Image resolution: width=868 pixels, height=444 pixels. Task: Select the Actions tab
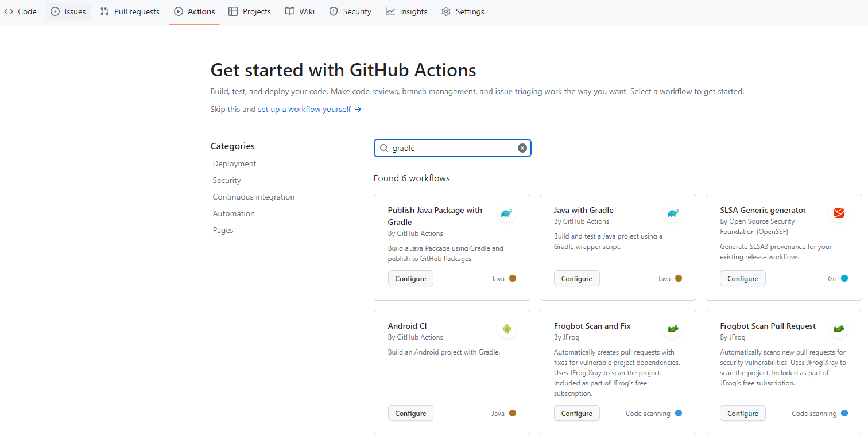195,11
